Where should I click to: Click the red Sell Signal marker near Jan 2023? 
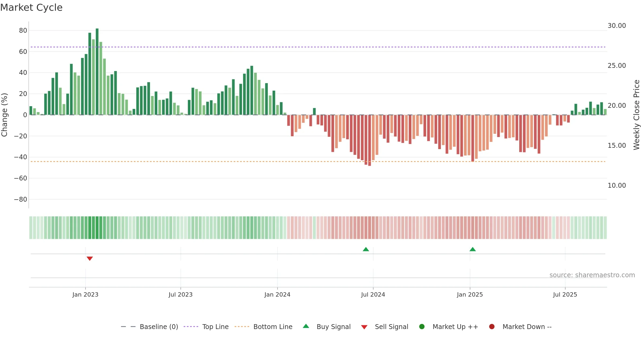90,258
